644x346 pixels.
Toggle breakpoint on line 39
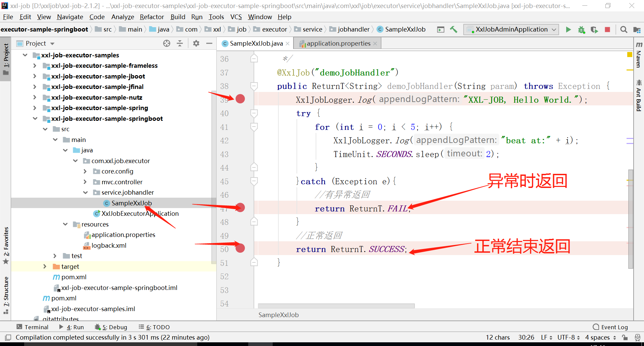240,99
